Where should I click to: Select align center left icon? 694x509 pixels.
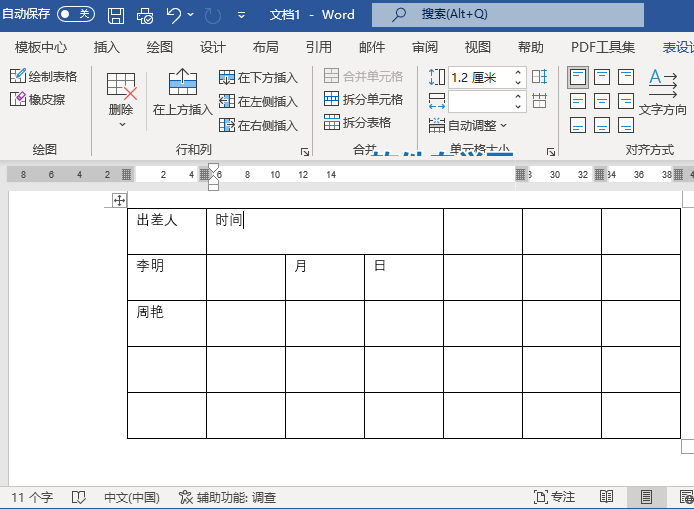(x=578, y=101)
